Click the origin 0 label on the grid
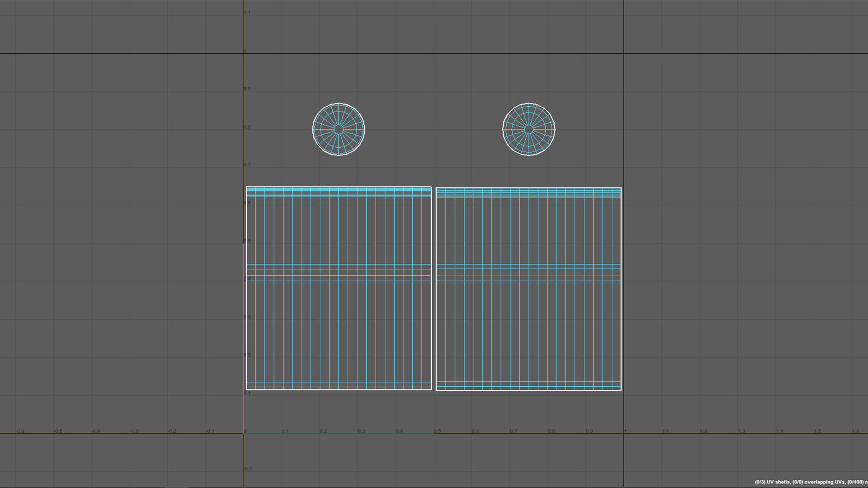868x488 pixels. tap(245, 431)
